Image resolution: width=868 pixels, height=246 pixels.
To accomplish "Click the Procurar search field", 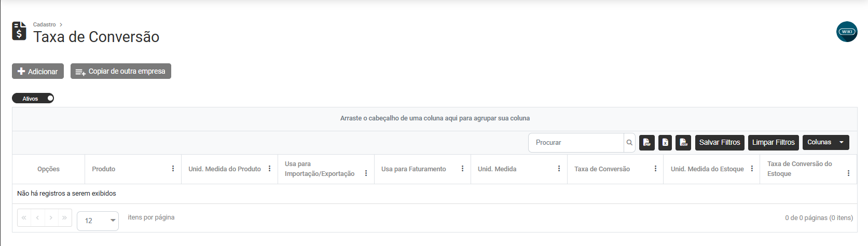I will pyautogui.click(x=576, y=143).
